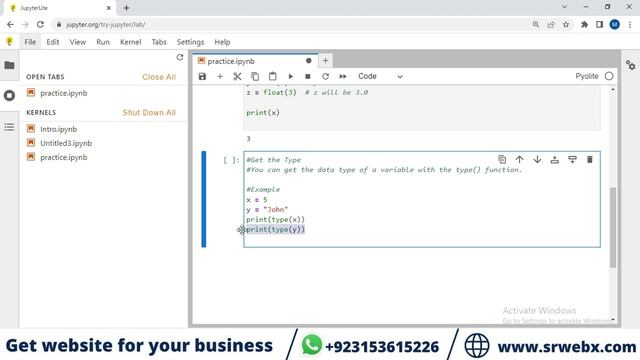The image size is (640, 360).
Task: Close the JupyterLite browser tab
Action: tap(109, 8)
